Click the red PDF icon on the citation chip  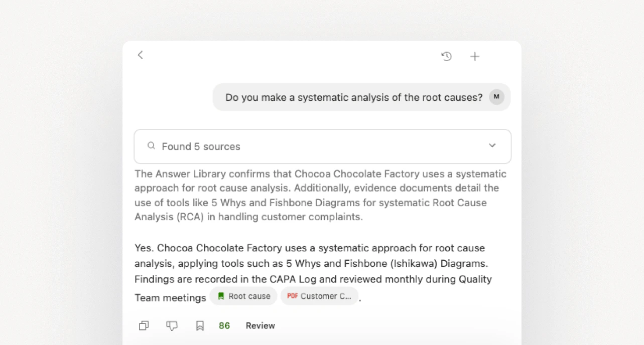click(x=293, y=296)
